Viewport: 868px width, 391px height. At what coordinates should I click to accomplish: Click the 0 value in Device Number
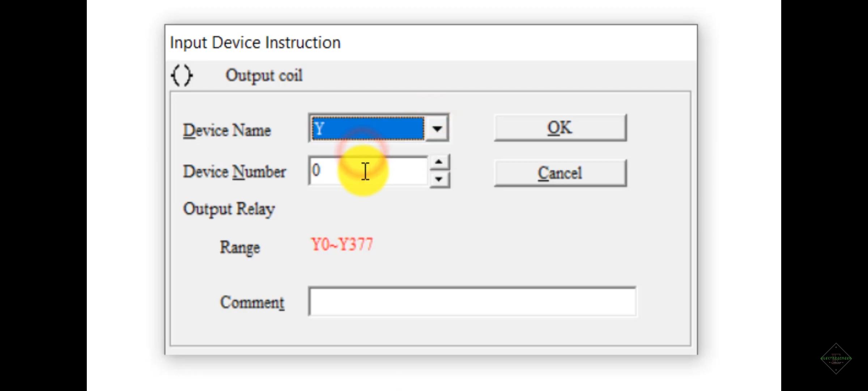pos(316,171)
